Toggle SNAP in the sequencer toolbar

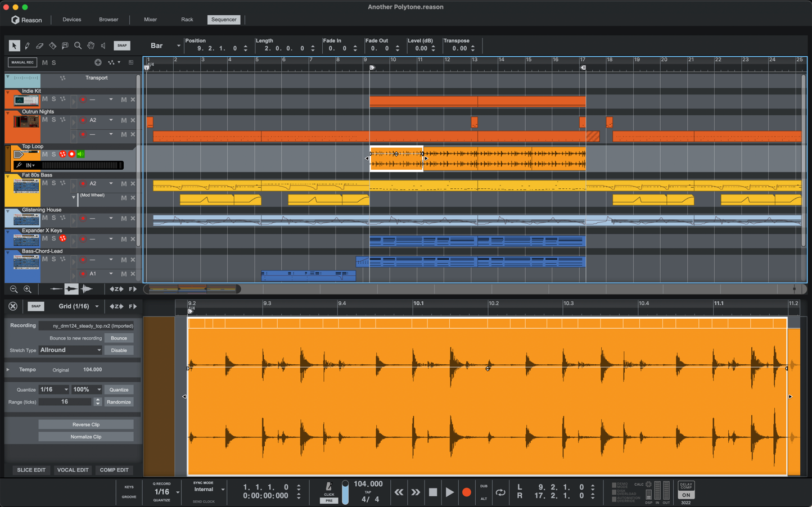122,46
